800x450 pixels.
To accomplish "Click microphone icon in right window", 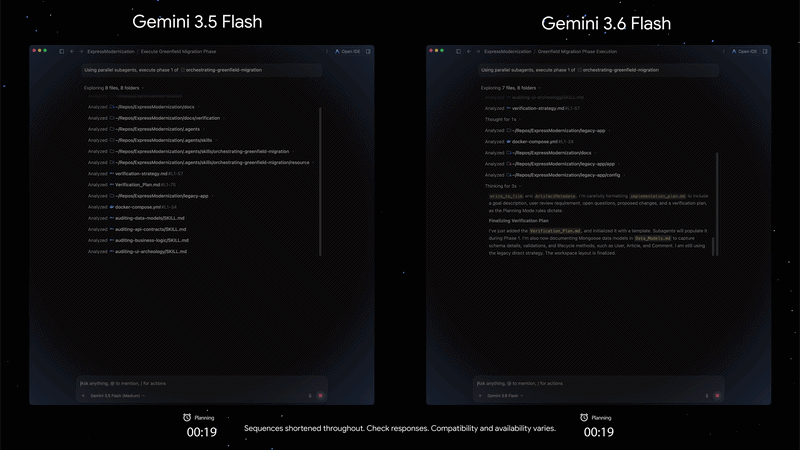I will 707,395.
